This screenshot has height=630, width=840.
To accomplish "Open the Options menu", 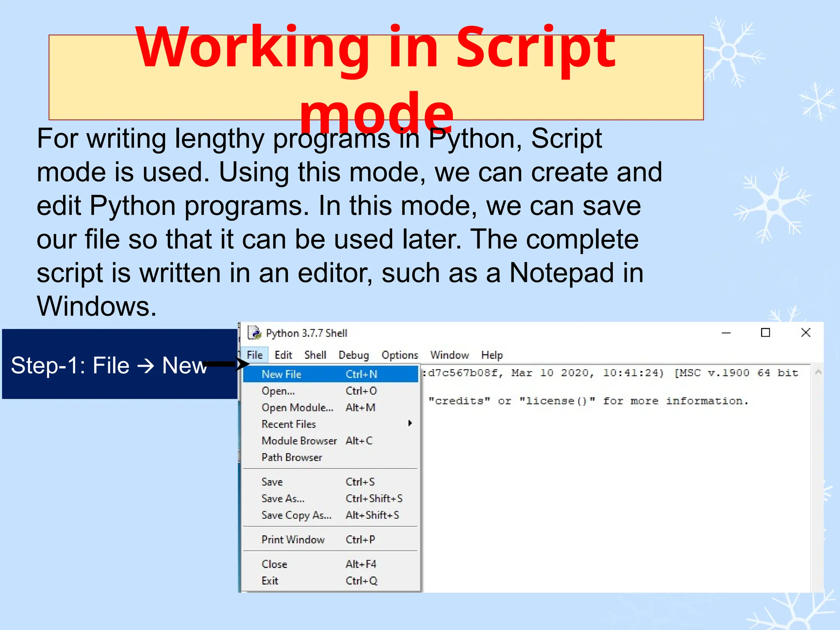I will (400, 355).
